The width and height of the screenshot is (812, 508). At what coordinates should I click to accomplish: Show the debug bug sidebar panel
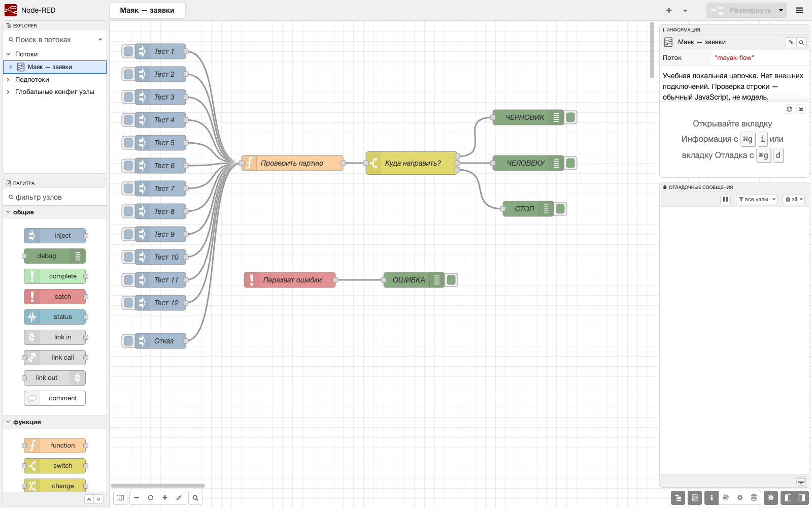[x=771, y=498]
